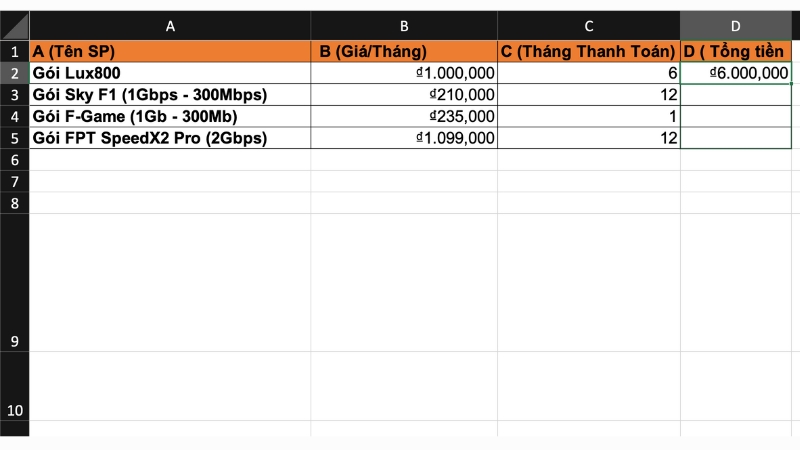The height and width of the screenshot is (450, 800).
Task: Select the 'Gói FPT SpeedX2 Pro (2Gbps)' cell
Action: pyautogui.click(x=170, y=138)
